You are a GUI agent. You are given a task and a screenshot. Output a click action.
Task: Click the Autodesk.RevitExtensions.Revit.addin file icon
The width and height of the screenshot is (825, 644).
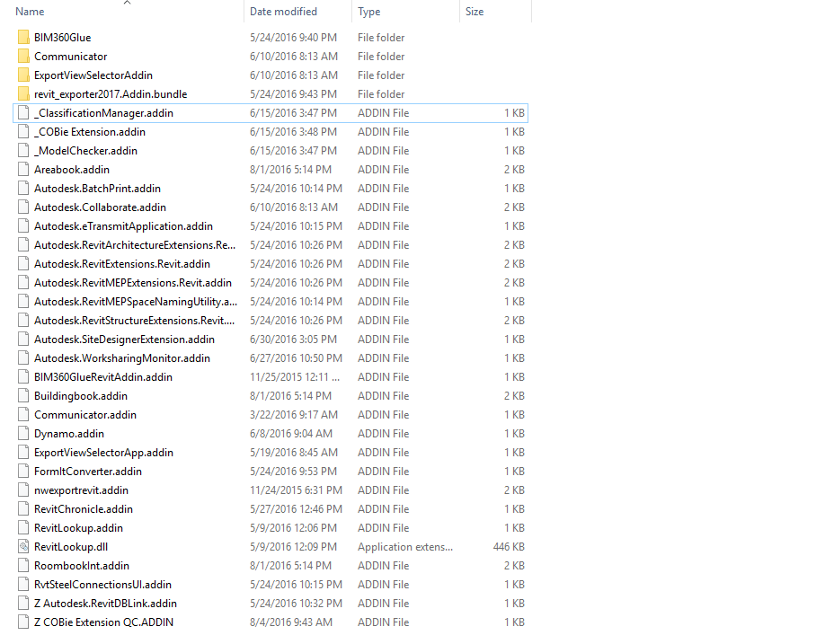23,264
